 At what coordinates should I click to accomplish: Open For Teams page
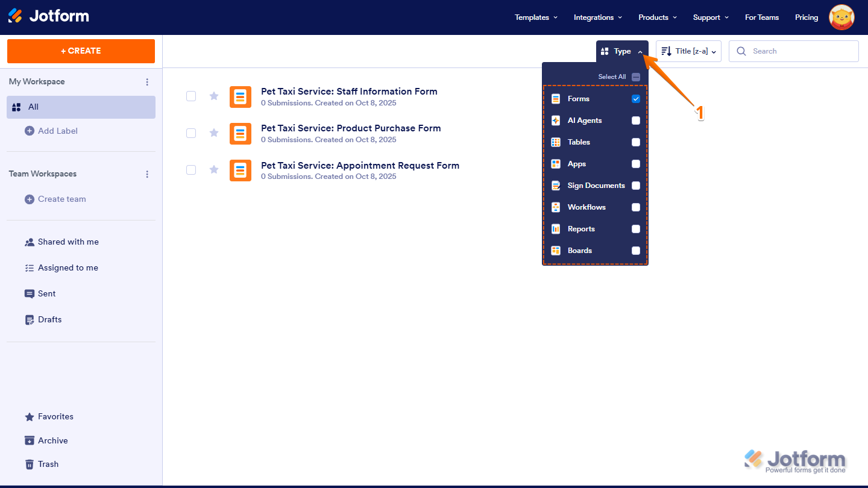762,17
